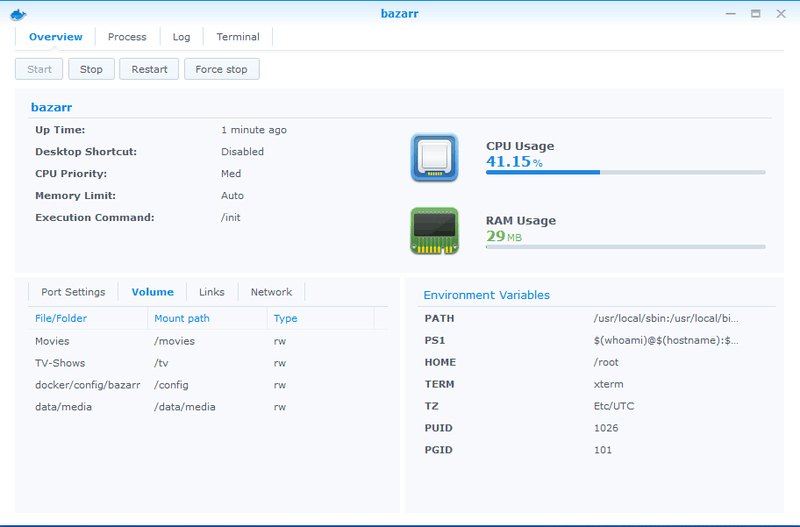
Task: Click the /movies mount path
Action: pyautogui.click(x=174, y=341)
